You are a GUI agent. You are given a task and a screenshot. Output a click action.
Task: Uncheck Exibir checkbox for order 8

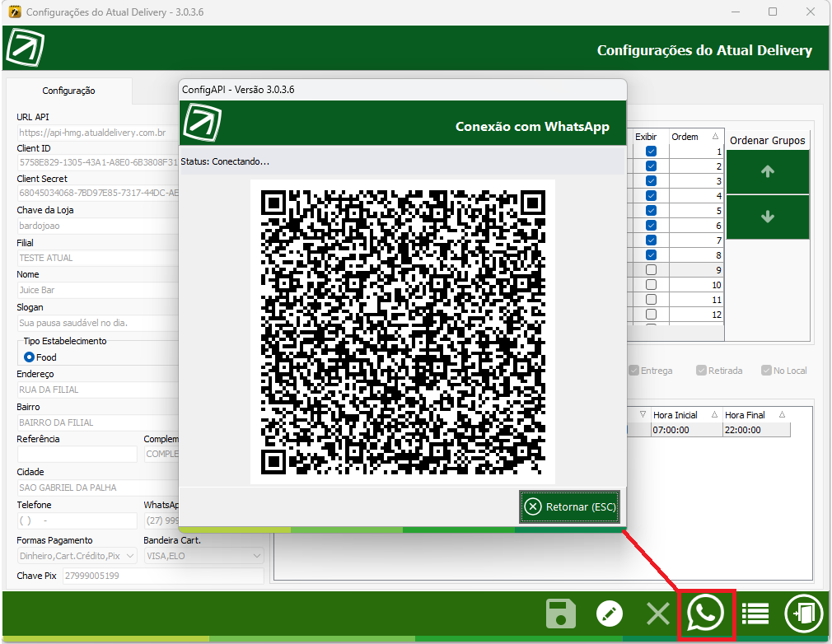click(x=651, y=255)
